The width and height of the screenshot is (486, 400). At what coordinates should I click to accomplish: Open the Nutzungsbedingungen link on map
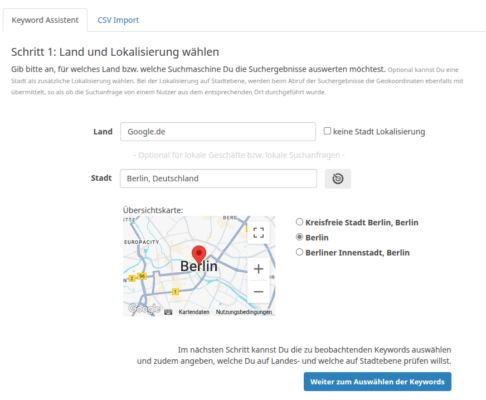point(244,312)
